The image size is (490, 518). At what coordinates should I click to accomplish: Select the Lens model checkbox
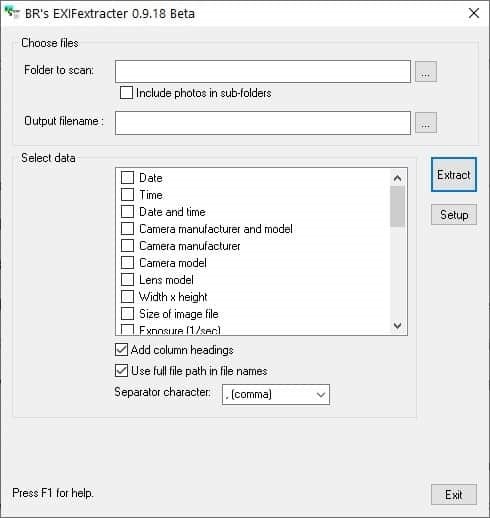click(127, 280)
